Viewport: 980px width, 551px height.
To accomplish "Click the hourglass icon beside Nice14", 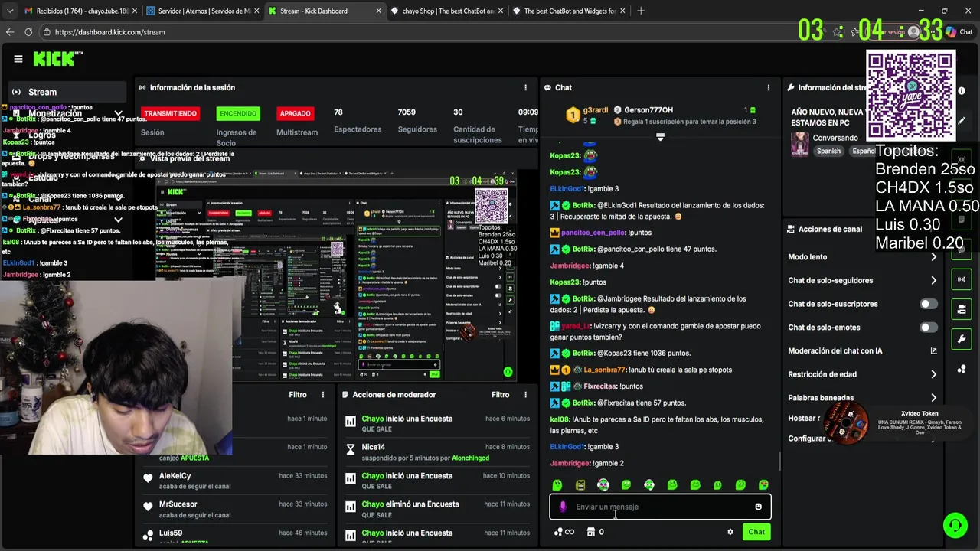I will pyautogui.click(x=351, y=450).
